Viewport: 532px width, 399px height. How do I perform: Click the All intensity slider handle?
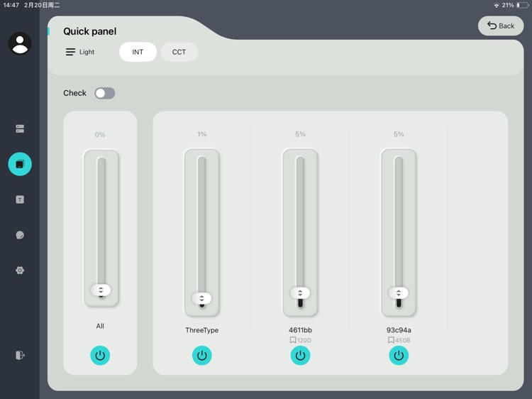coord(101,290)
